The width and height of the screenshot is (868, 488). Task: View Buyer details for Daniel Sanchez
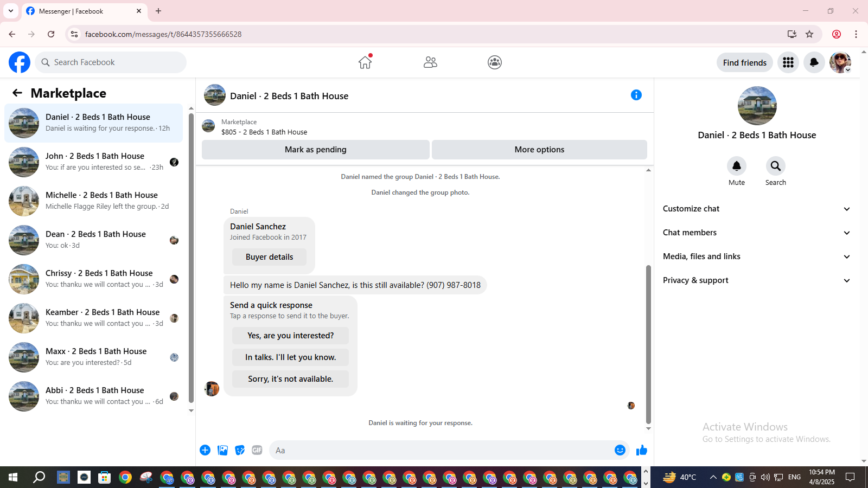[269, 257]
